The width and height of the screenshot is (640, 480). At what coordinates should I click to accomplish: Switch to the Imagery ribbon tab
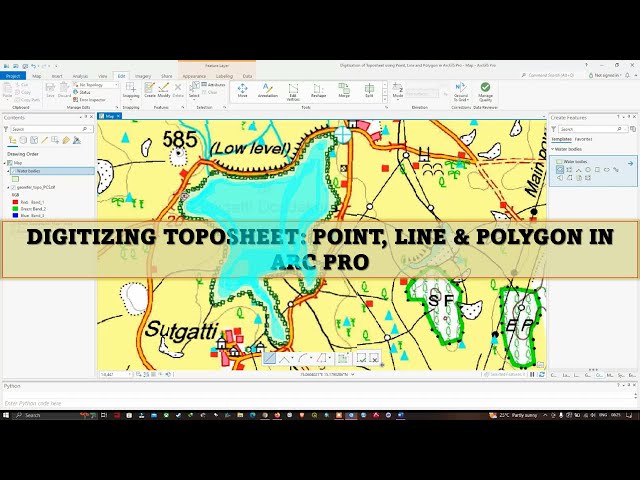[143, 76]
